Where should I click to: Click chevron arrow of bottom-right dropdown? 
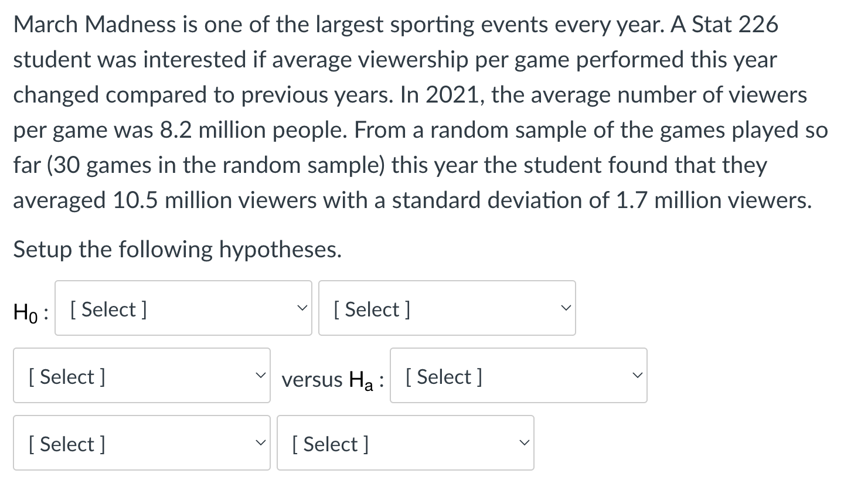(x=523, y=443)
